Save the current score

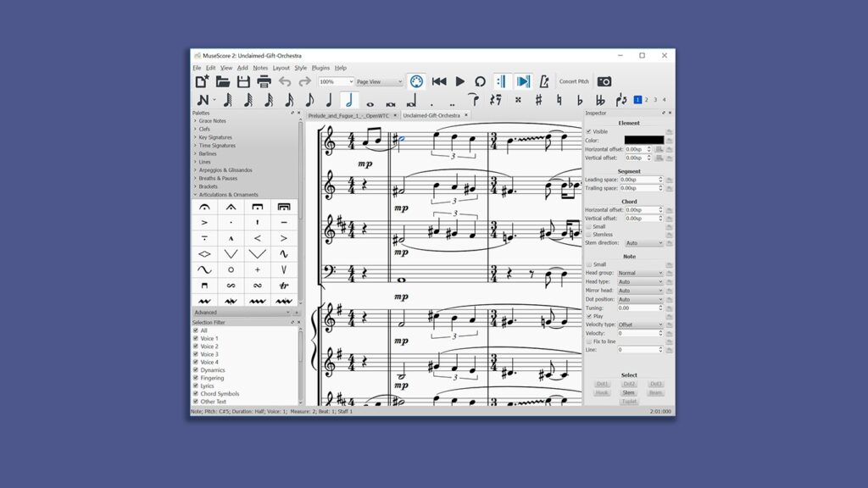tap(243, 81)
